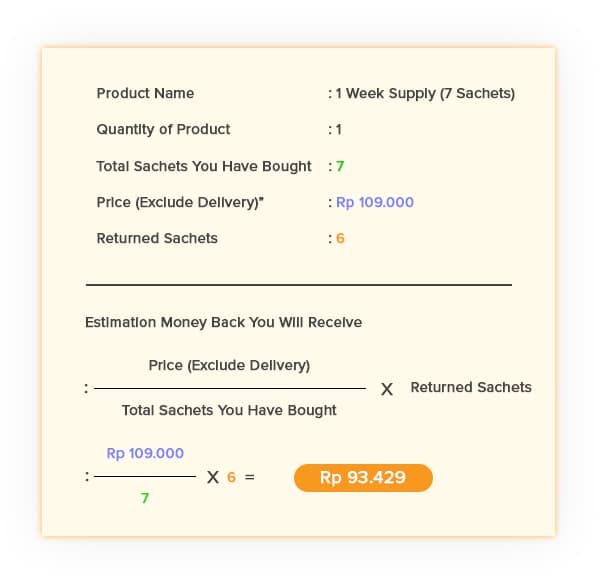This screenshot has height=587, width=600.
Task: Click Total Sachets You Have Bought denominator text
Action: point(229,411)
